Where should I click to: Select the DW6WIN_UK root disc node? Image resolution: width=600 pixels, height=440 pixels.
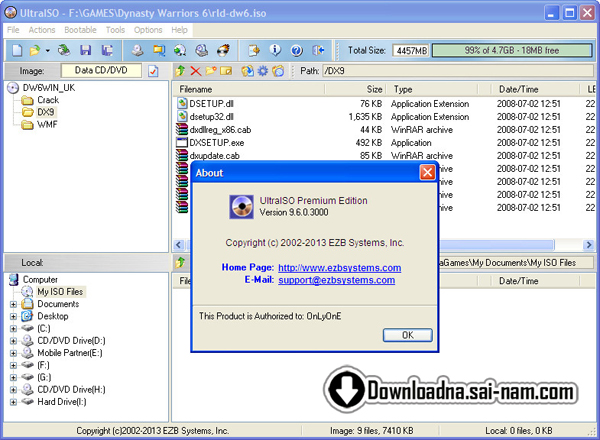point(49,88)
